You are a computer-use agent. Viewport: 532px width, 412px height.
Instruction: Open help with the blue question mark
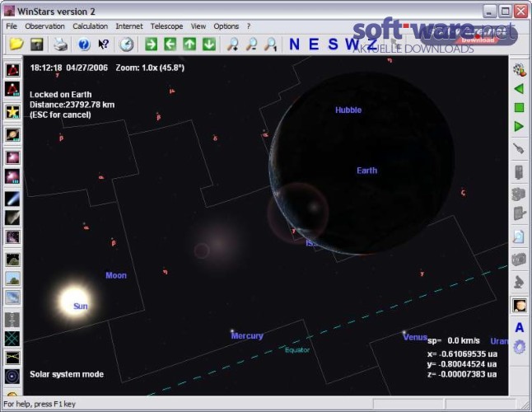[83, 44]
